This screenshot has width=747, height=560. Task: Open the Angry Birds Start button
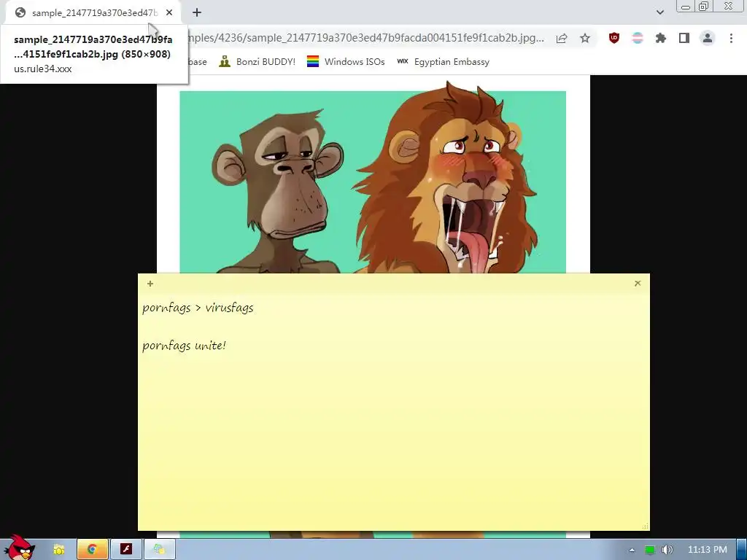tap(19, 548)
